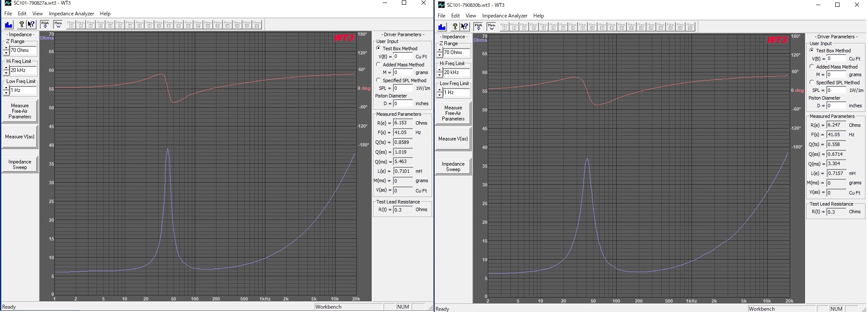Select Mem 18 slot in right window
Screen dimensions: 868x312
(671, 27)
